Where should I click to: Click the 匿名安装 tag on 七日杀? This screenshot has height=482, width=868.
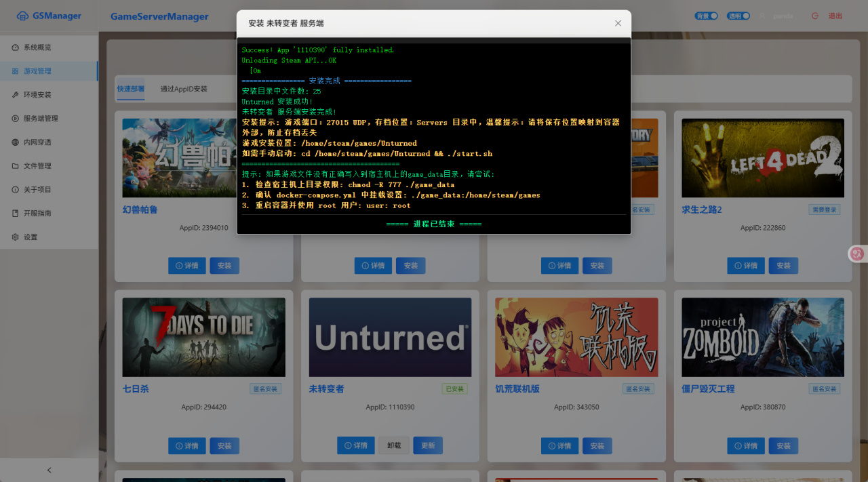(265, 389)
